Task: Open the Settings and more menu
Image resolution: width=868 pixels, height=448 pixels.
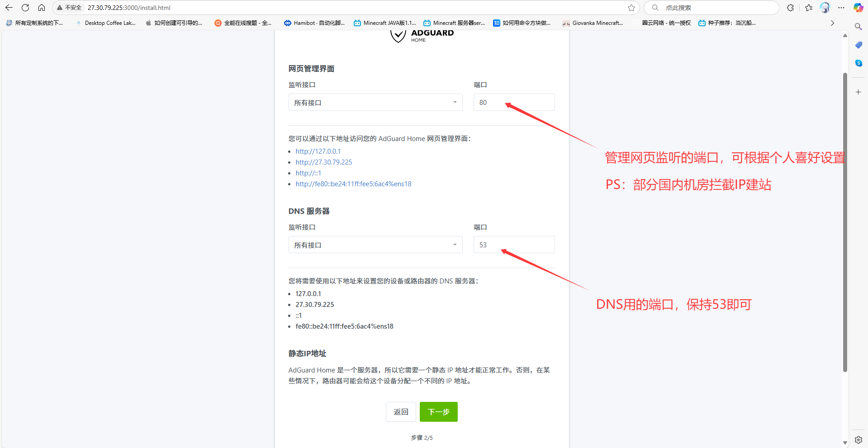Action: point(841,8)
